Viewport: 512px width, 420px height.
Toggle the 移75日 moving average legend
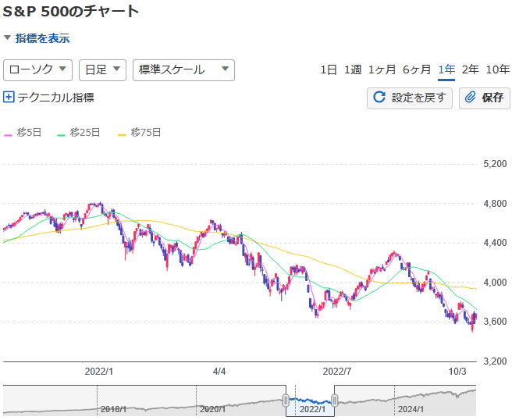[139, 133]
